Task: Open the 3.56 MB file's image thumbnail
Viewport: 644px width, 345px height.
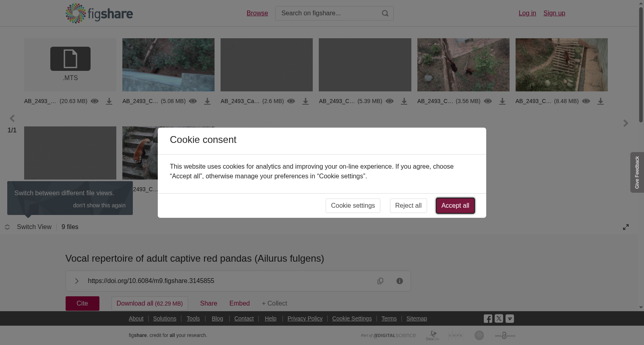Action: point(463,65)
